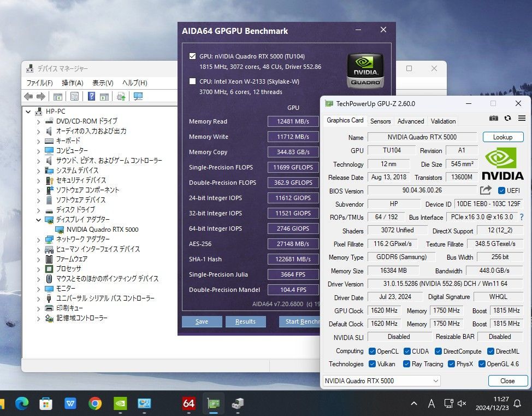
Task: Open the NVIDIA app from the taskbar
Action: tap(120, 403)
